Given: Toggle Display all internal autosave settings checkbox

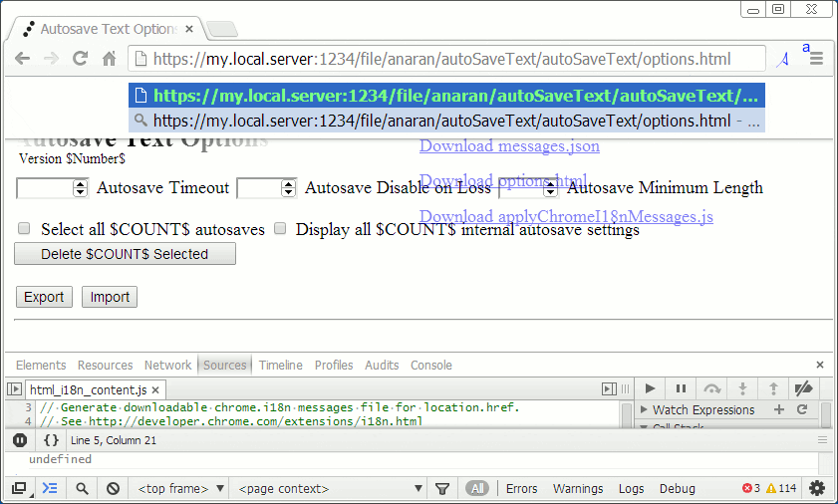Looking at the screenshot, I should point(280,228).
